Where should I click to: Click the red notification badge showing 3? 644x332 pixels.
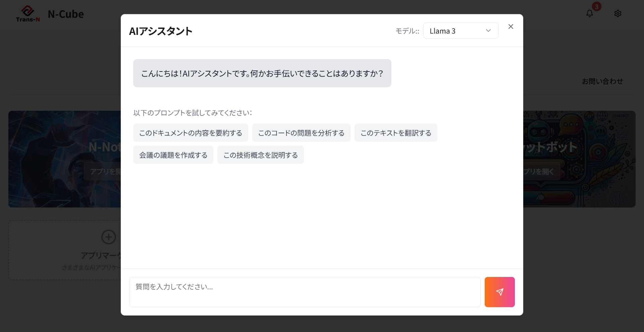pyautogui.click(x=596, y=7)
